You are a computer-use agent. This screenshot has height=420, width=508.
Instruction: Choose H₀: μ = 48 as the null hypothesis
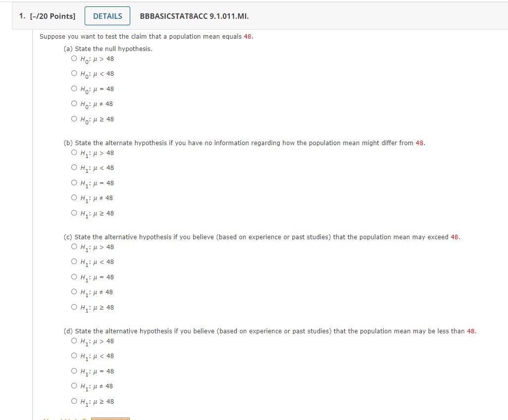coord(73,89)
